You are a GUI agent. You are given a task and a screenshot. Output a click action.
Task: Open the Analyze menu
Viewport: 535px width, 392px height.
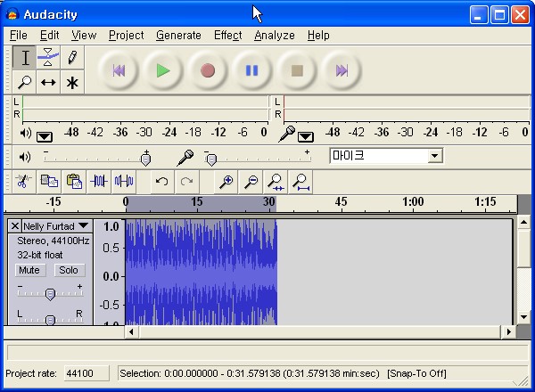pos(275,35)
